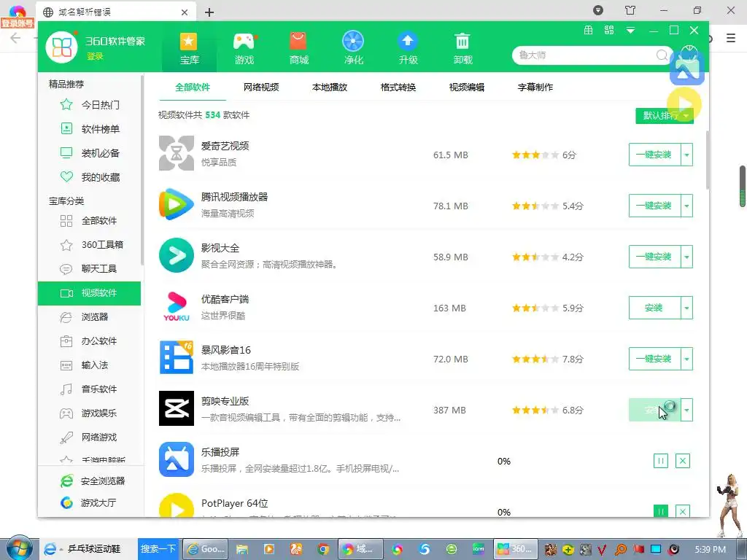Click the 登录 link under the title
This screenshot has height=560, width=747.
coord(95,56)
